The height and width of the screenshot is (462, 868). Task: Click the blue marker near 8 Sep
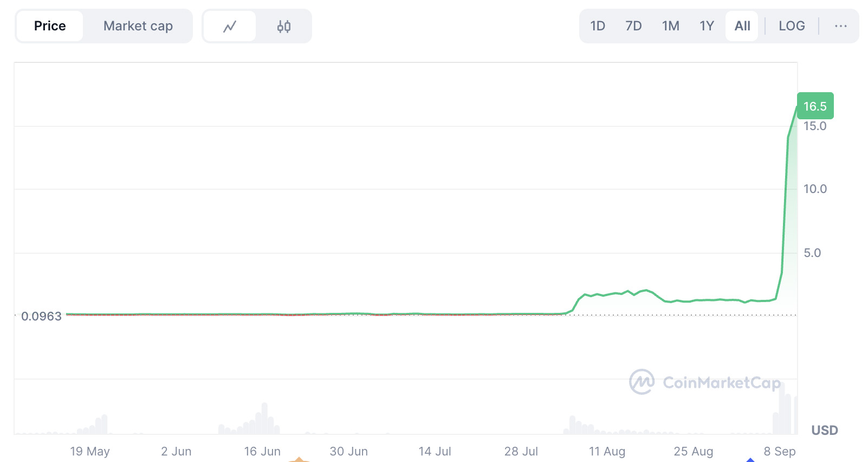[750, 459]
